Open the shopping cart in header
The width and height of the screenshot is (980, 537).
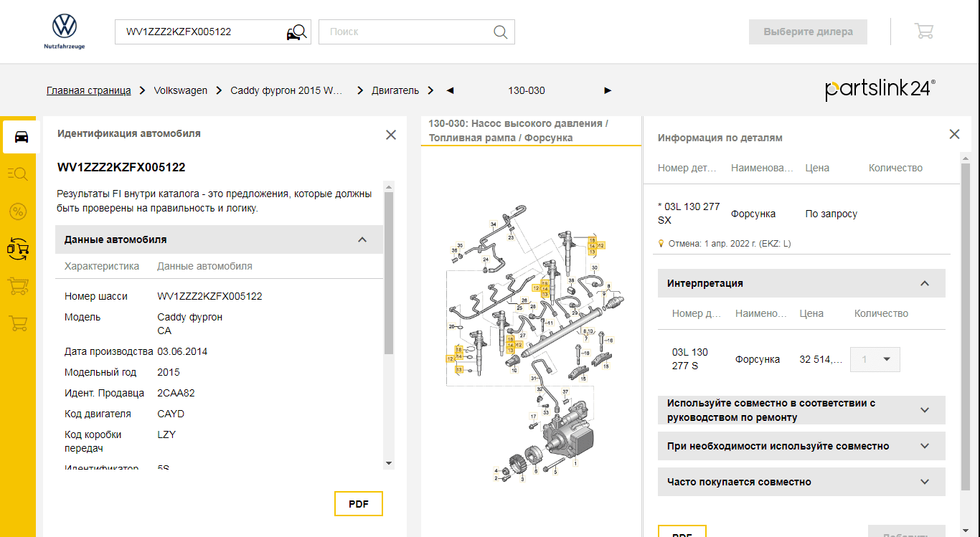[x=923, y=32]
